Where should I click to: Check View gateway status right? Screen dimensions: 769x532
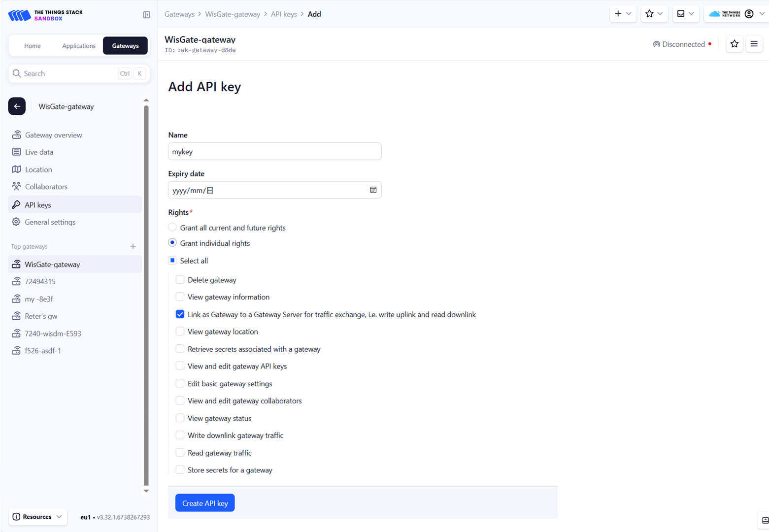180,418
